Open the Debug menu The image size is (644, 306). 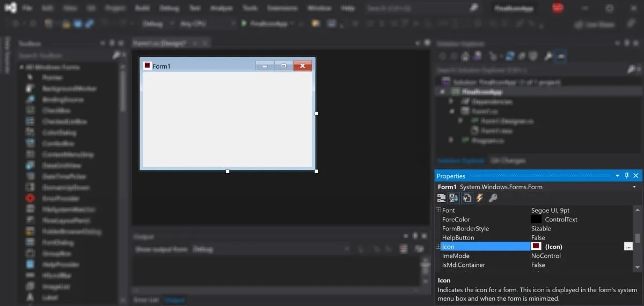pos(170,9)
